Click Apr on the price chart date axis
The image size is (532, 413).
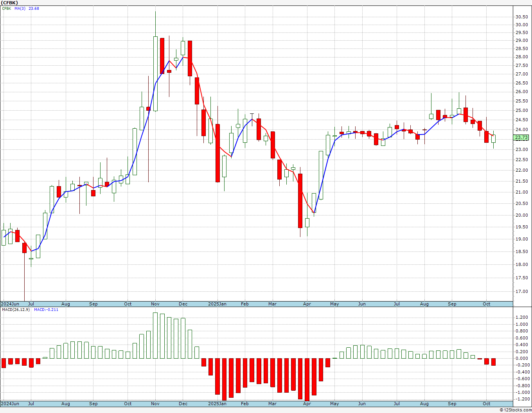(307, 304)
